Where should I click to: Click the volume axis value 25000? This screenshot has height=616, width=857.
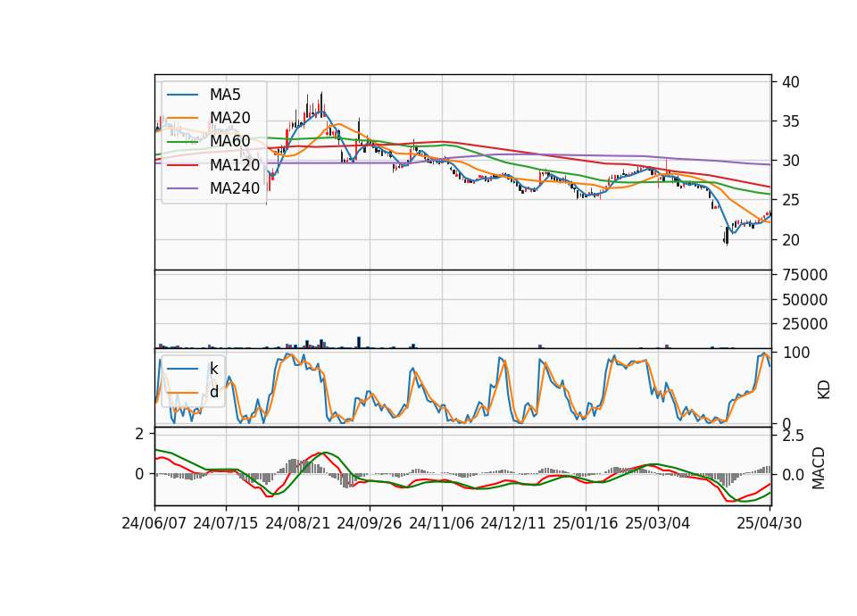click(804, 324)
